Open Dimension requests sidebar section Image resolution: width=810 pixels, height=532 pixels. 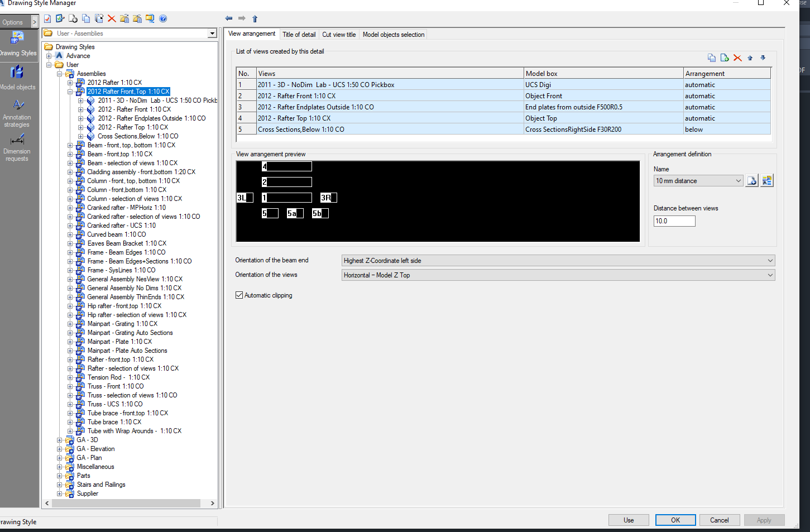pos(17,147)
